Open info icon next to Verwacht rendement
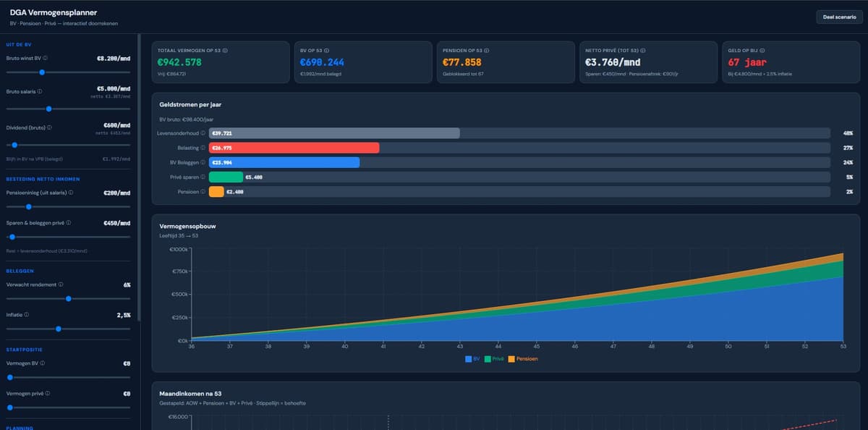The image size is (868, 430). click(59, 284)
